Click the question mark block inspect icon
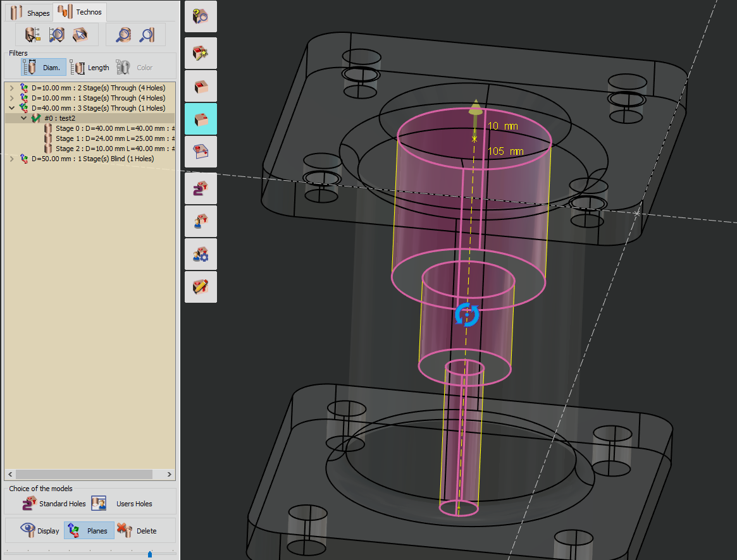Image resolution: width=737 pixels, height=560 pixels. tap(201, 16)
